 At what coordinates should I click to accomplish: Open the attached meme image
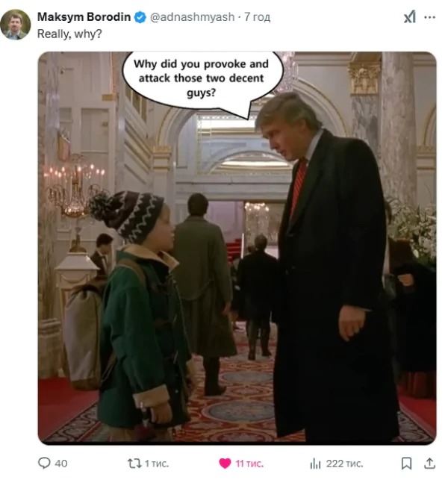[x=237, y=249]
